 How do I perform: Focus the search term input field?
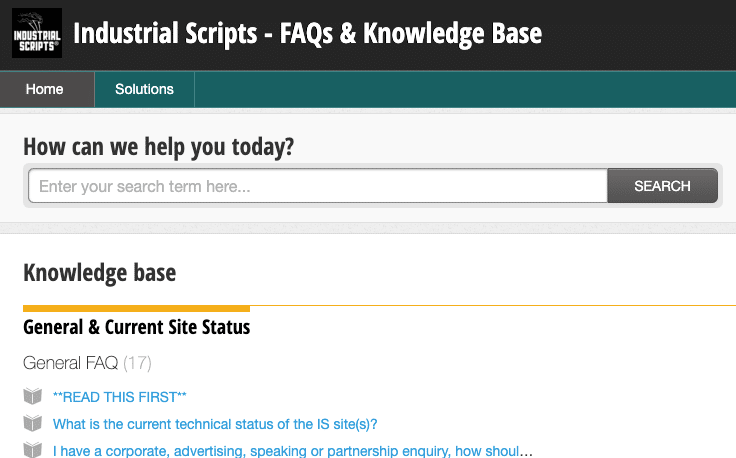pyautogui.click(x=318, y=186)
